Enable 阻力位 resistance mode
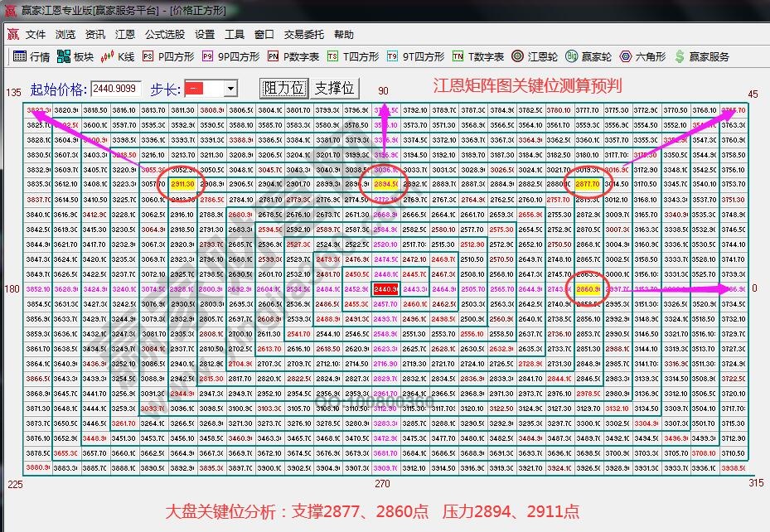The height and width of the screenshot is (532, 770). click(x=284, y=87)
